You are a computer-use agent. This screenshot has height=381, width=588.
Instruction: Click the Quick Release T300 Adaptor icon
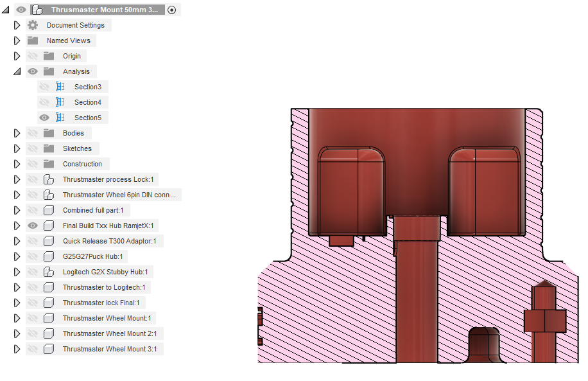[x=49, y=240]
